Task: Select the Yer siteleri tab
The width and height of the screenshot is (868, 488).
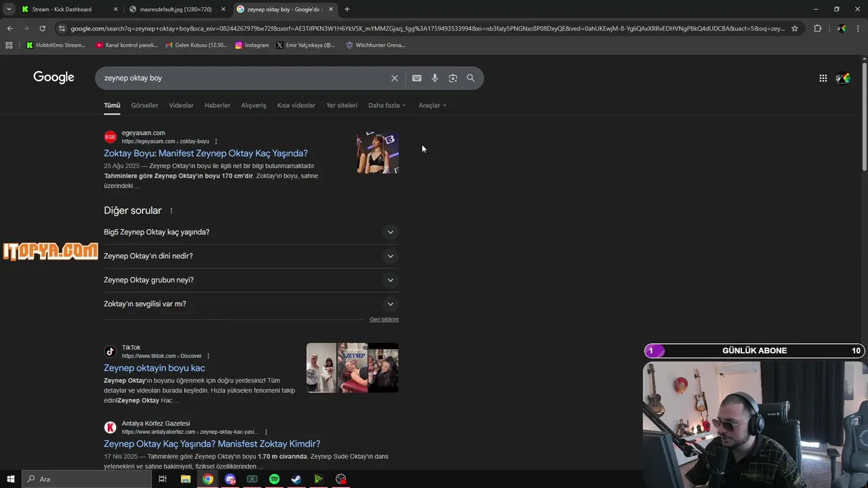Action: (342, 106)
